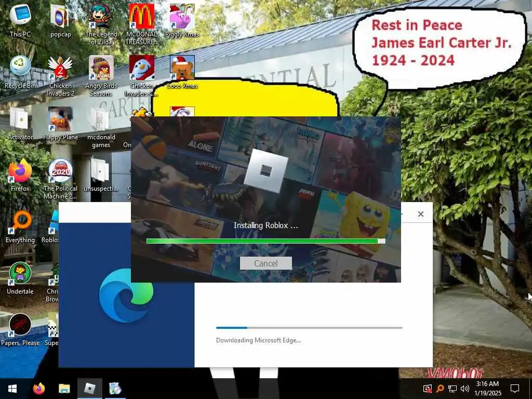Open the Recycle Bin

20,72
